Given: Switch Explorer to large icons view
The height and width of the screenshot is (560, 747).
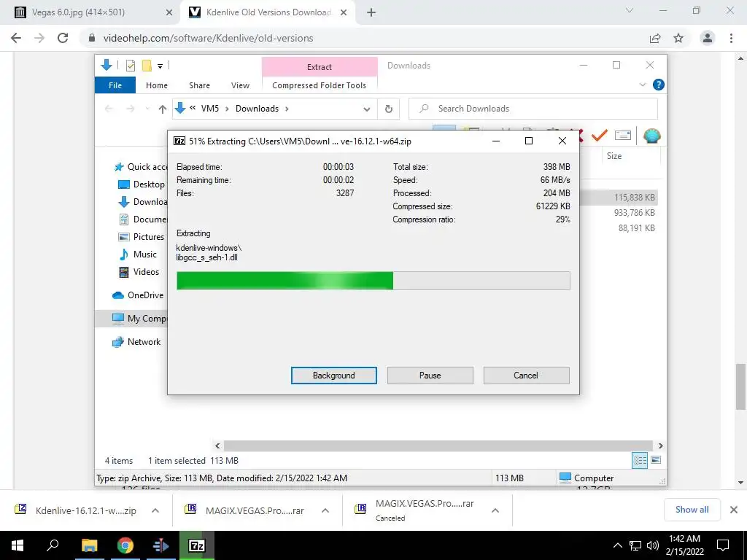Looking at the screenshot, I should pos(656,460).
